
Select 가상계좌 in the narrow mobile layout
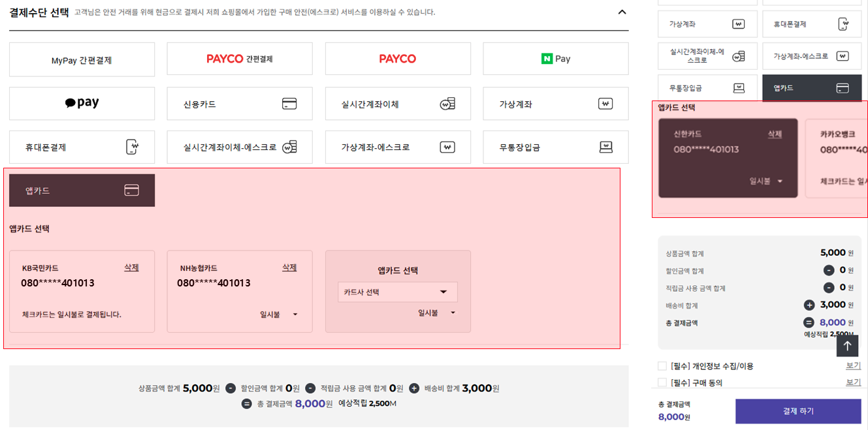[707, 24]
